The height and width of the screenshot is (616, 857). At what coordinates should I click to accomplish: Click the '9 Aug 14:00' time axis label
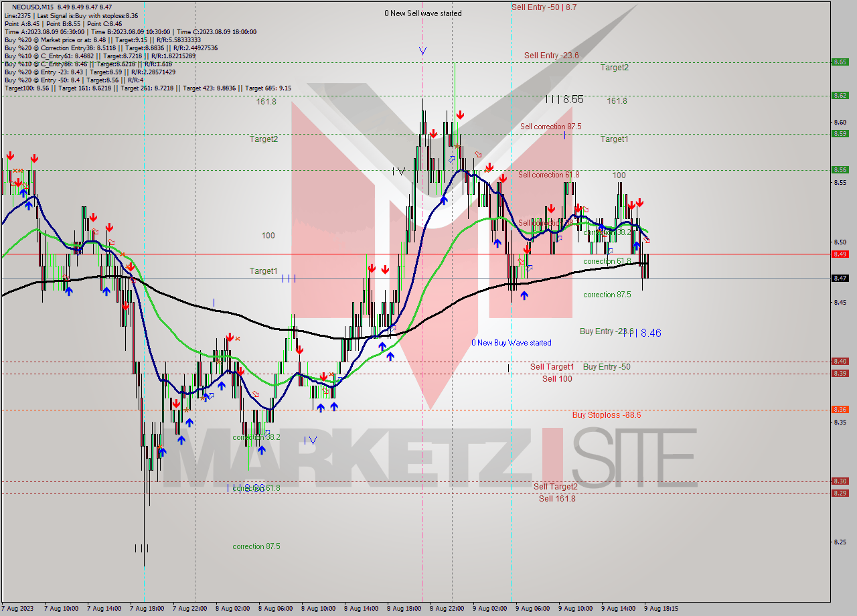pyautogui.click(x=618, y=609)
